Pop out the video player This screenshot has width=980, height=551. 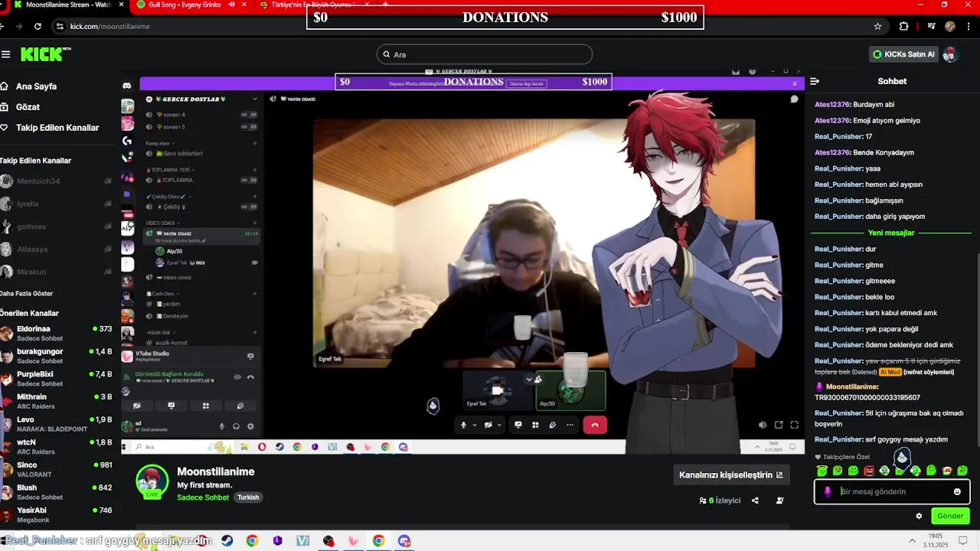pyautogui.click(x=779, y=425)
